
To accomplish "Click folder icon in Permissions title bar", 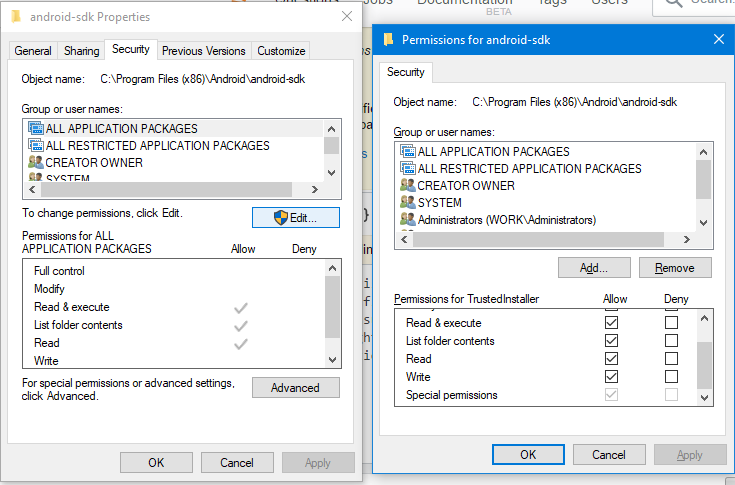I will pos(388,39).
